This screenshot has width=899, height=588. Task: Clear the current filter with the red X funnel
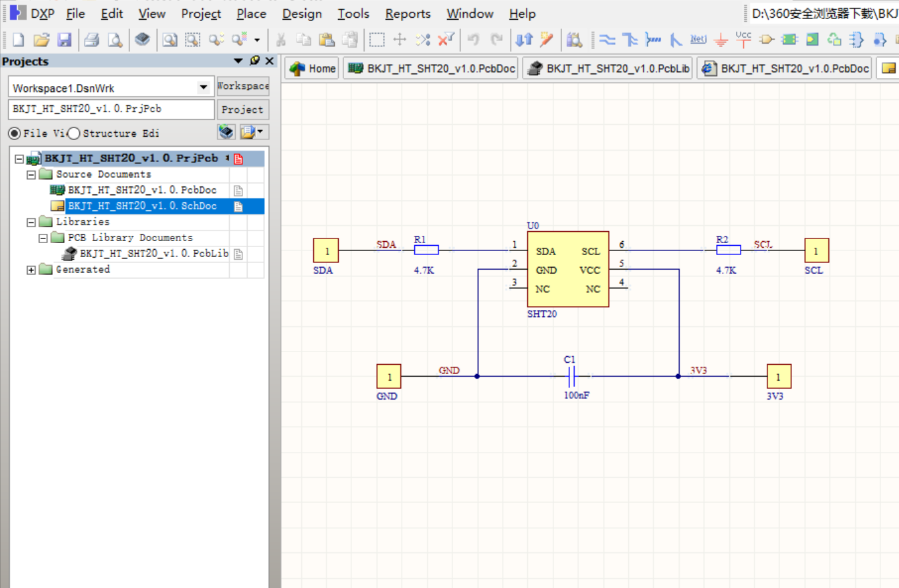tap(446, 40)
